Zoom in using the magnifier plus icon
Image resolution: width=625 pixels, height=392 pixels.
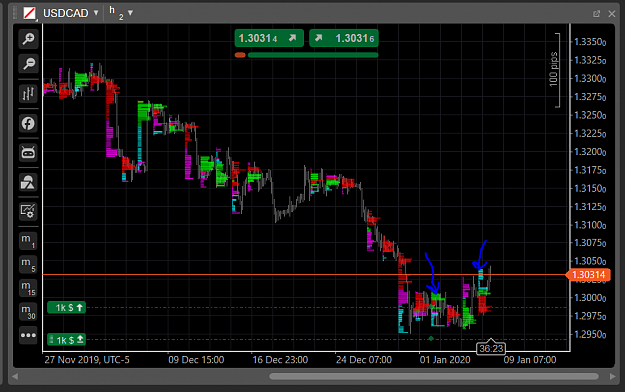(28, 39)
